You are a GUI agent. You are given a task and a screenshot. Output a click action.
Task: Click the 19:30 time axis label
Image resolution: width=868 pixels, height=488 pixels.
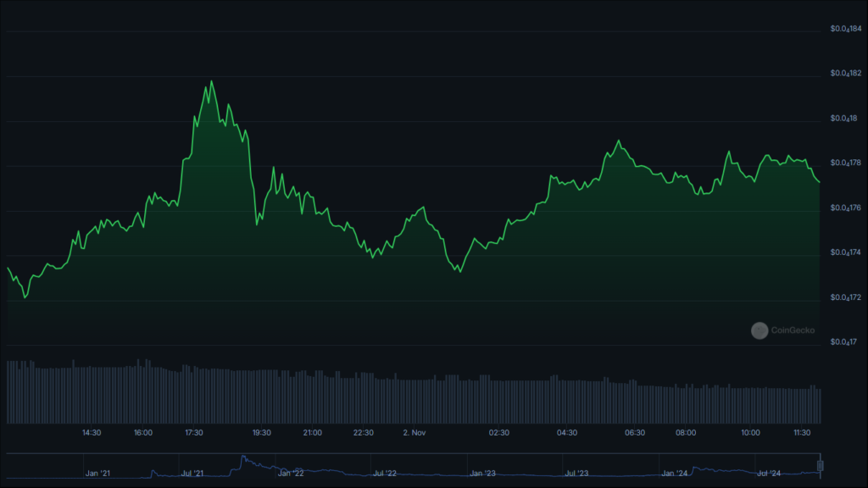coord(262,433)
